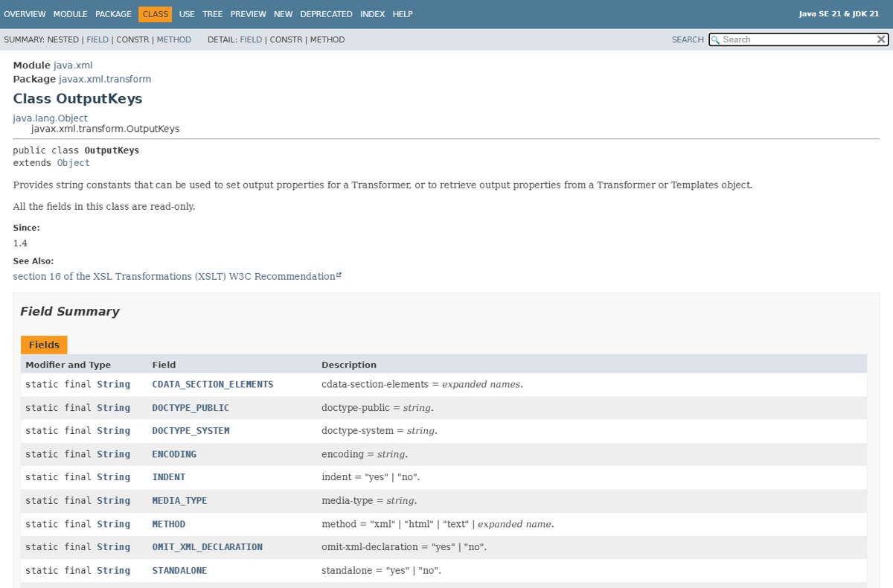The image size is (893, 588).
Task: Open the ENCODING field
Action: coord(174,454)
